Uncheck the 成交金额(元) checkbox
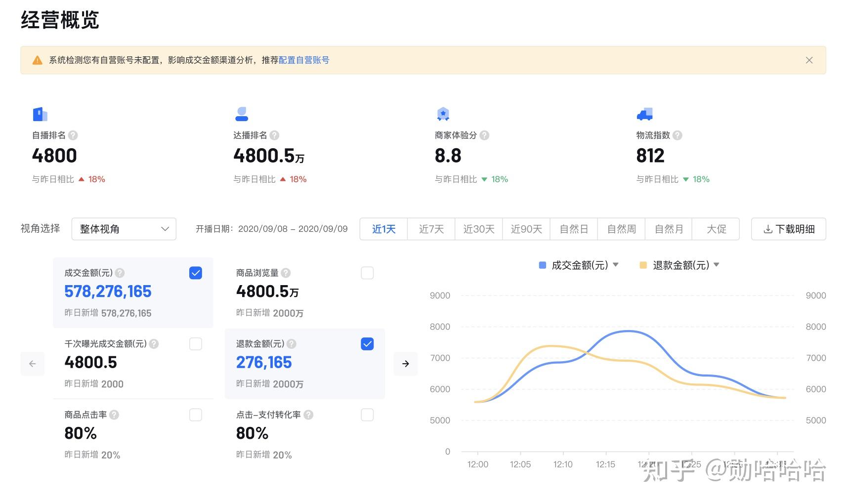This screenshot has height=504, width=848. click(x=196, y=273)
